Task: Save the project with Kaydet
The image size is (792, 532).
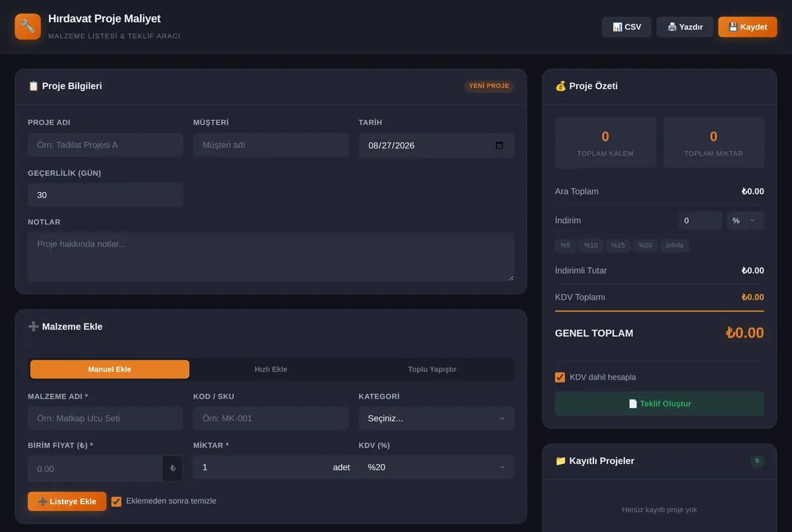Action: click(748, 27)
